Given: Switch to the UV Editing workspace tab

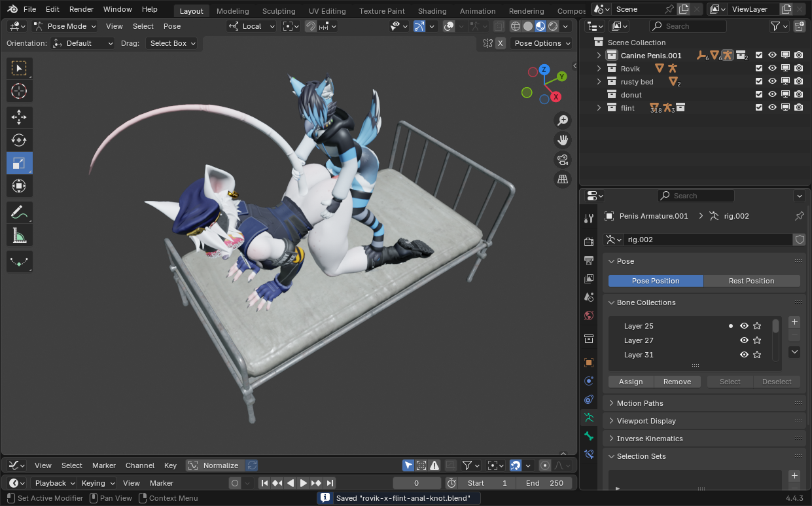Looking at the screenshot, I should coord(327,11).
